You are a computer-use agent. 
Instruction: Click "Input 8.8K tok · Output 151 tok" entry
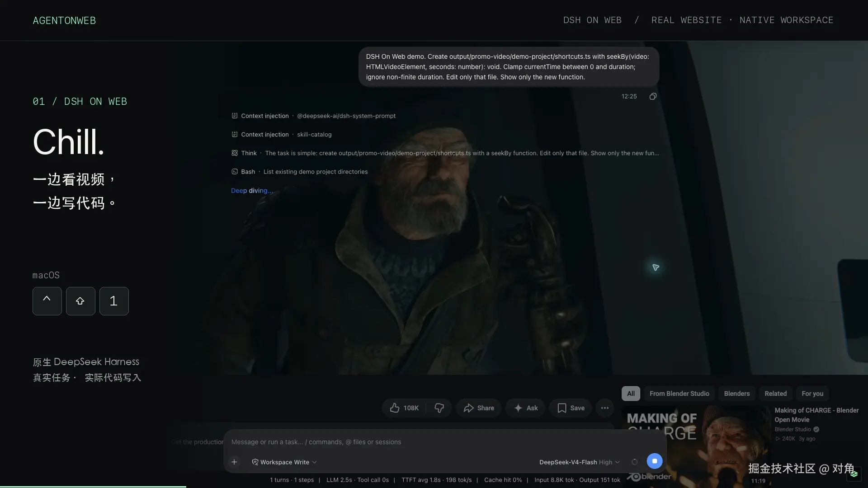click(x=577, y=480)
